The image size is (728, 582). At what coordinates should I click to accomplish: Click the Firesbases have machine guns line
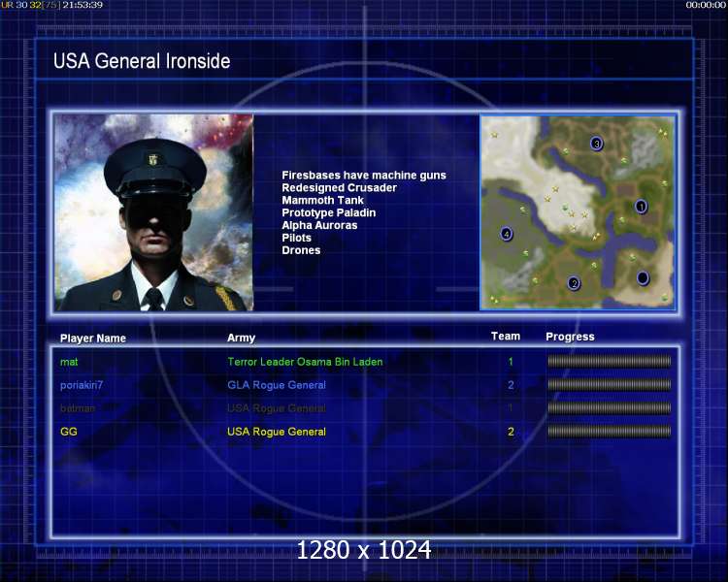coord(364,176)
